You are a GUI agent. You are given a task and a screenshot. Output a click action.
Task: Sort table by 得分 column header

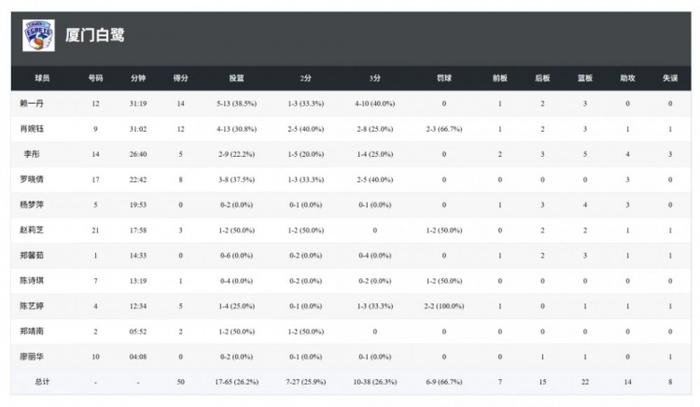click(180, 78)
